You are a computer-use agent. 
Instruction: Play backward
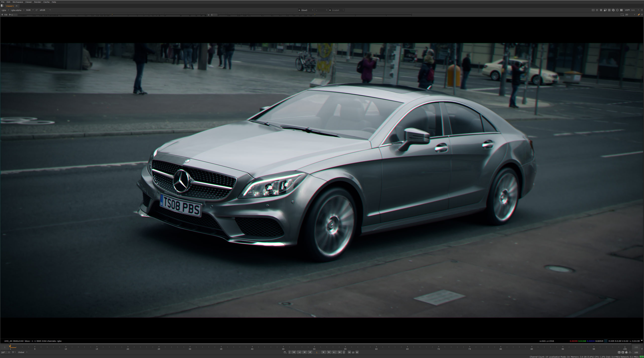coord(310,352)
